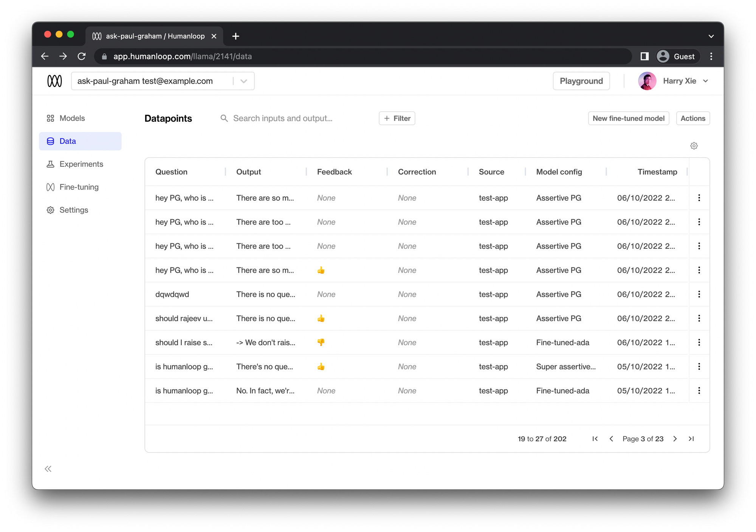Click the Humanloop logo icon
This screenshot has height=532, width=756.
coord(54,81)
